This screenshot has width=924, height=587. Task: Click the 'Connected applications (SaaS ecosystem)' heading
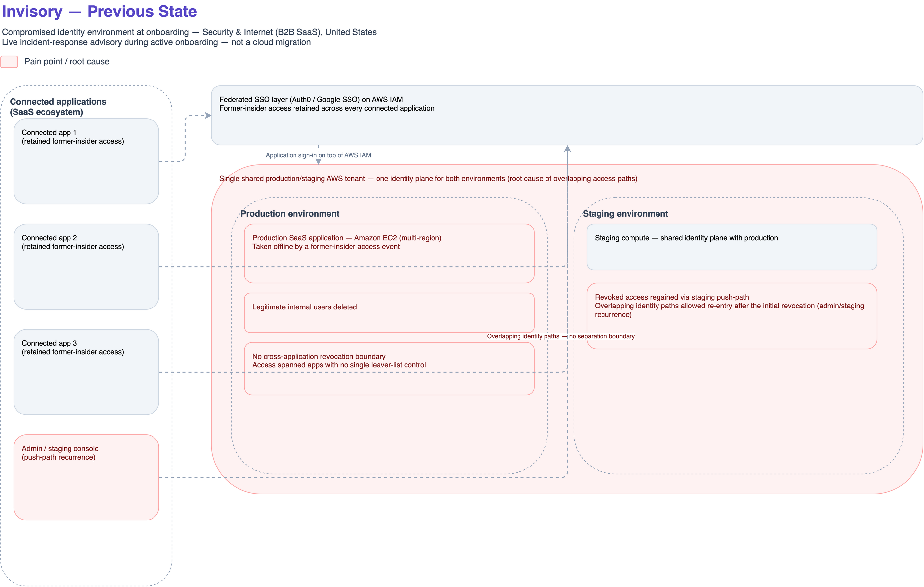(x=58, y=107)
